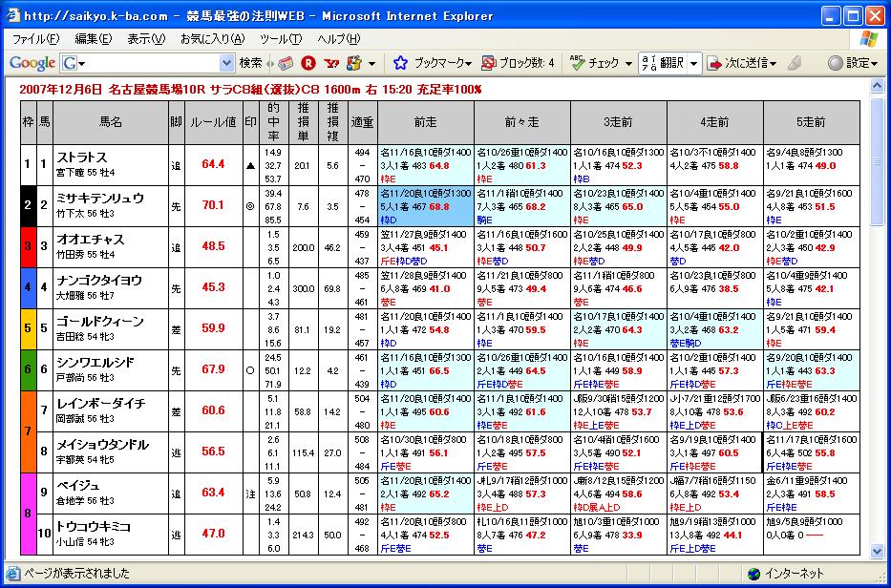Click horse name メイショウタンドル
891x588 pixels.
(102, 444)
